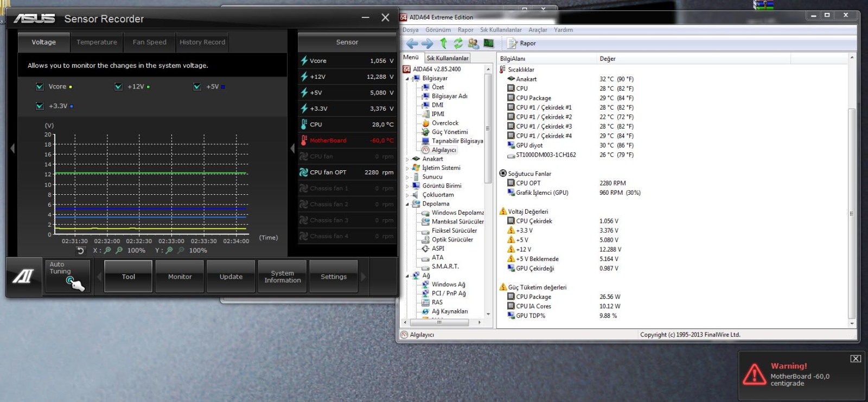Click the Overclock flame icon in tree
Image resolution: width=868 pixels, height=402 pixels.
pyautogui.click(x=426, y=123)
